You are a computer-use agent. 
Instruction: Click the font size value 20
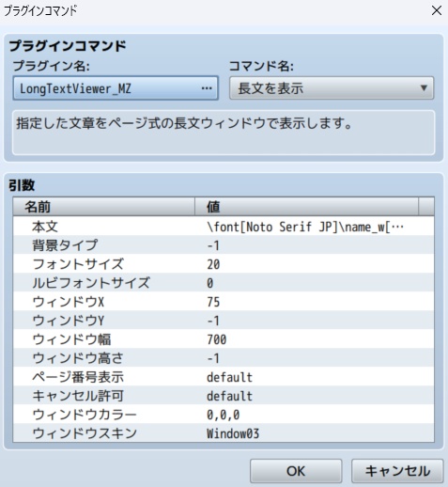coord(213,264)
